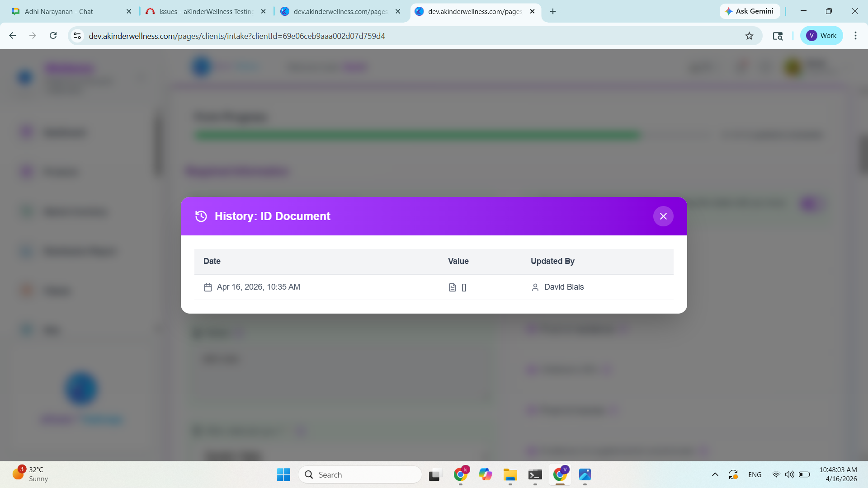Click the document icon in Value column

pyautogui.click(x=452, y=287)
